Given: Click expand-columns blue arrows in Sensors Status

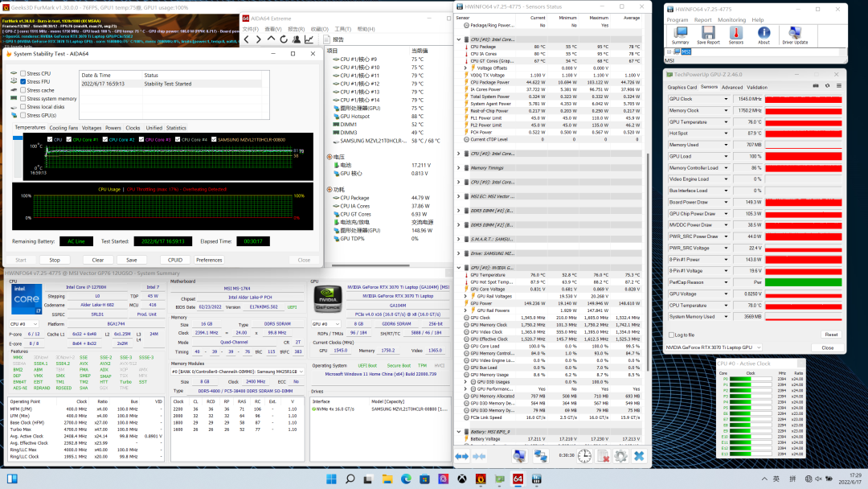Looking at the screenshot, I should click(461, 456).
